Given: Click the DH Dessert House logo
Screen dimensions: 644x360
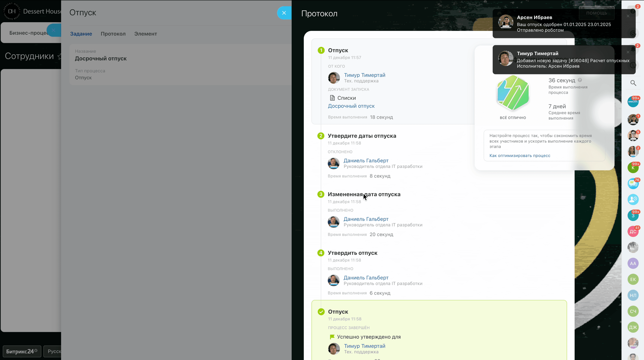Looking at the screenshot, I should point(12,11).
